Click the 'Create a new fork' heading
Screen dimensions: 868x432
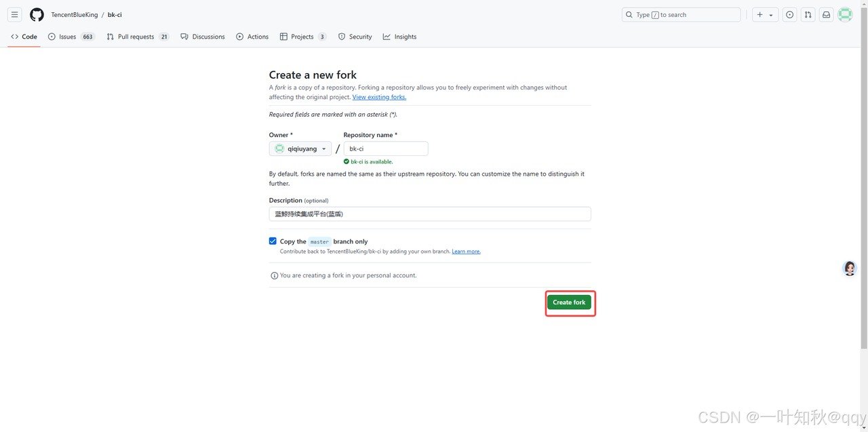point(313,75)
